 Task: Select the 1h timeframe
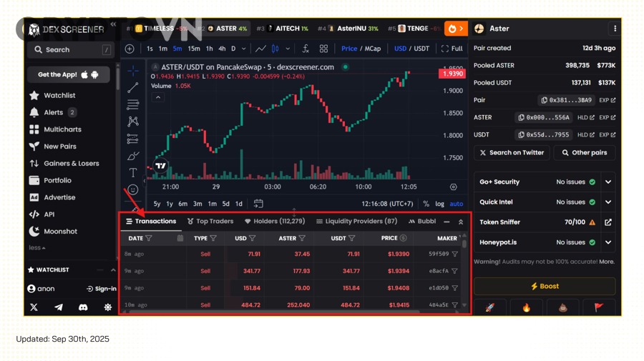coord(210,49)
